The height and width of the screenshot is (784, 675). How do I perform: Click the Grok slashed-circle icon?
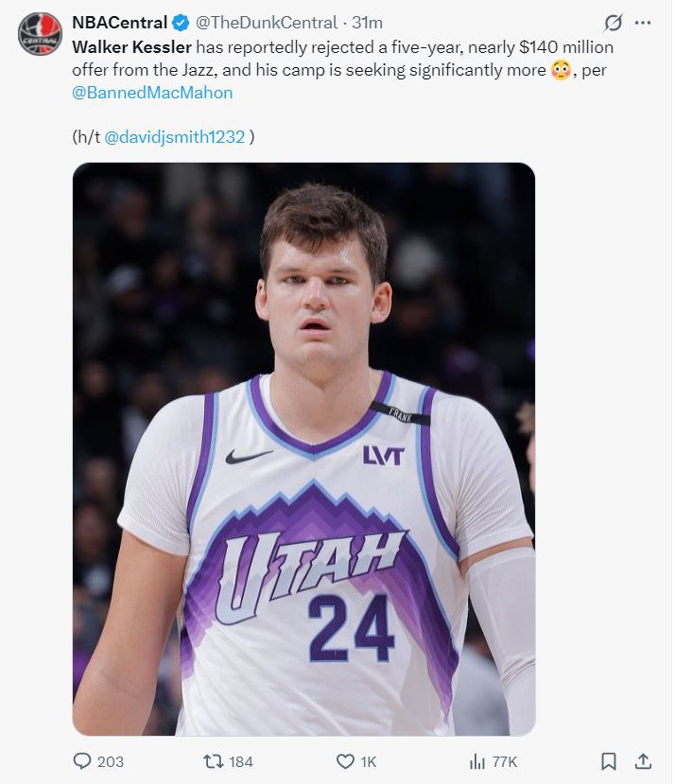pos(613,23)
